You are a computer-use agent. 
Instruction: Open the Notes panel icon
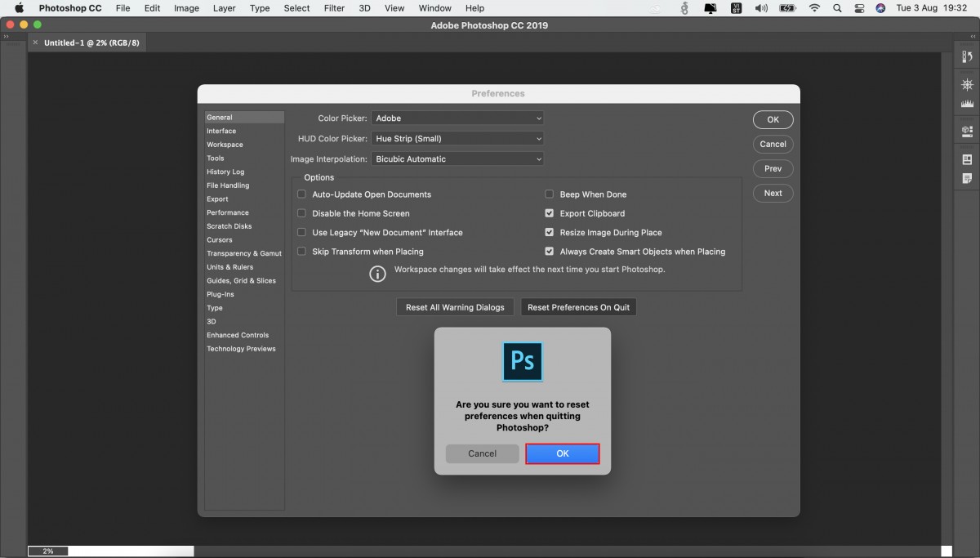coord(967,178)
